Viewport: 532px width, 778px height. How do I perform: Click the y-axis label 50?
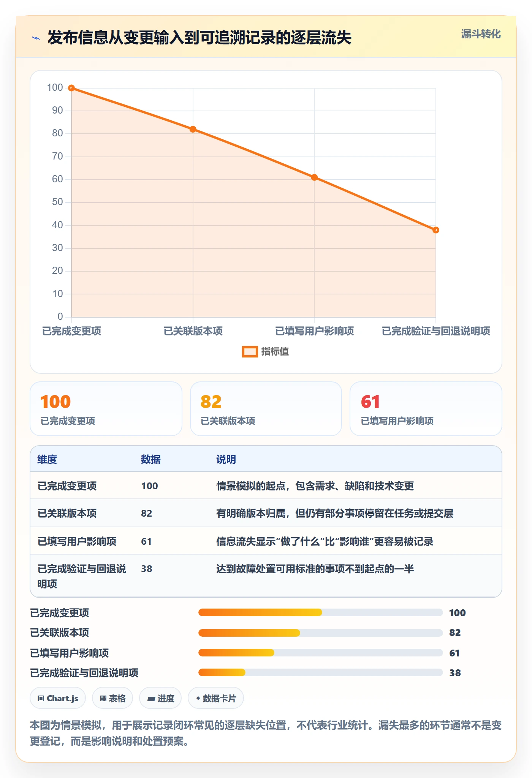click(x=57, y=202)
